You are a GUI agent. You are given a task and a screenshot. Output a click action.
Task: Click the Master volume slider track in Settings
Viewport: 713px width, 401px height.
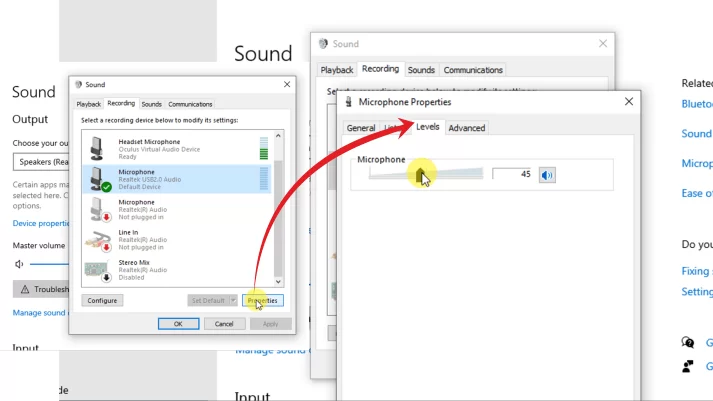point(49,264)
